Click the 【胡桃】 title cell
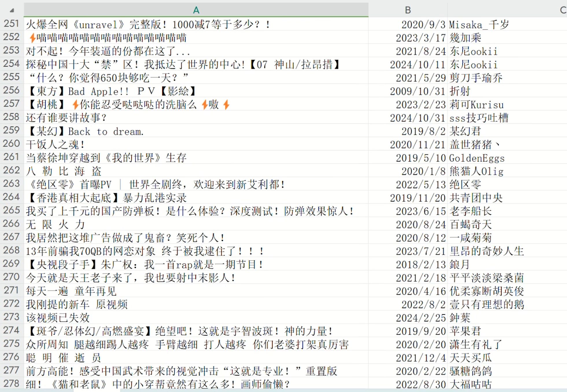This screenshot has height=392, width=567. point(196,104)
